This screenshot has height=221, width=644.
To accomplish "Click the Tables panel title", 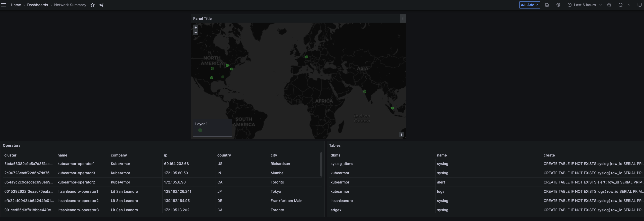I will (x=335, y=145).
